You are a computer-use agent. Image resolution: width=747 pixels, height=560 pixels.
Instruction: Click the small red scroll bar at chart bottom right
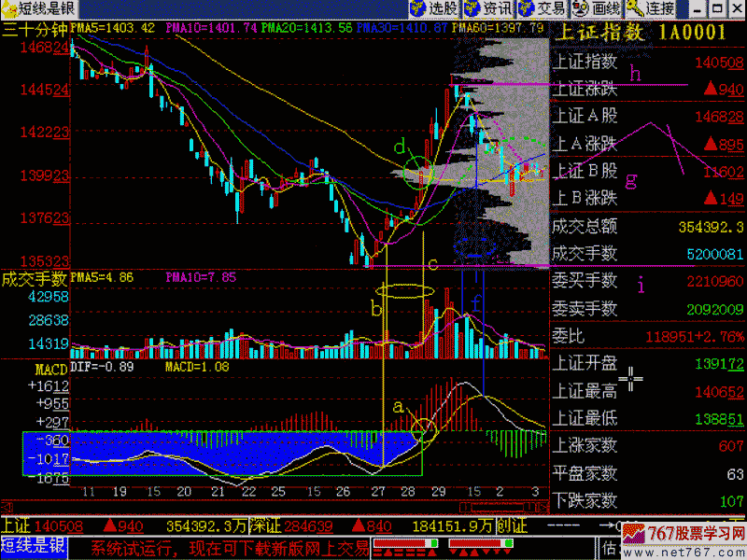[x=506, y=505]
